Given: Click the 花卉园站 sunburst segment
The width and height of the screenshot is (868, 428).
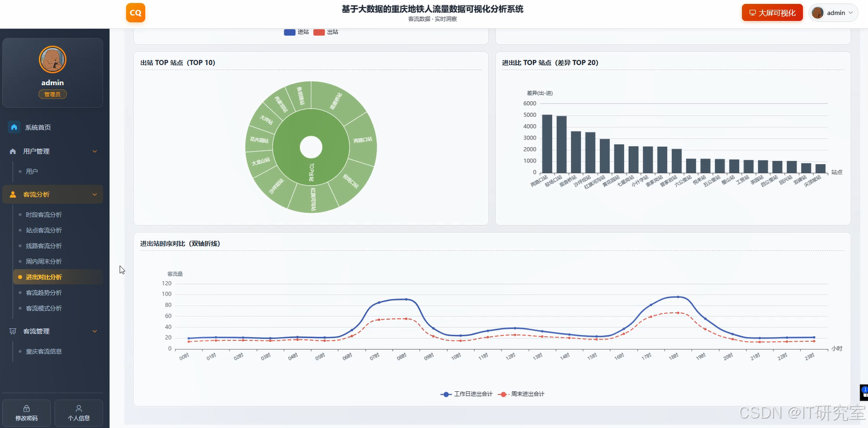Looking at the screenshot, I should tap(259, 141).
